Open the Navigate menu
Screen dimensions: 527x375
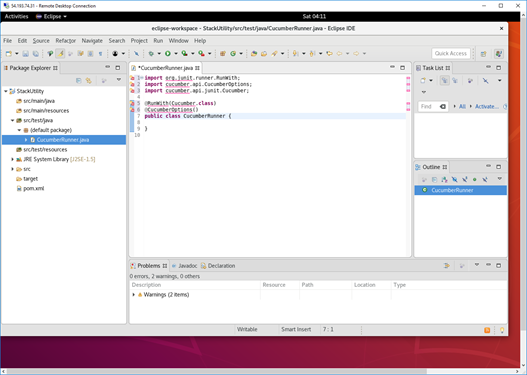pos(92,41)
